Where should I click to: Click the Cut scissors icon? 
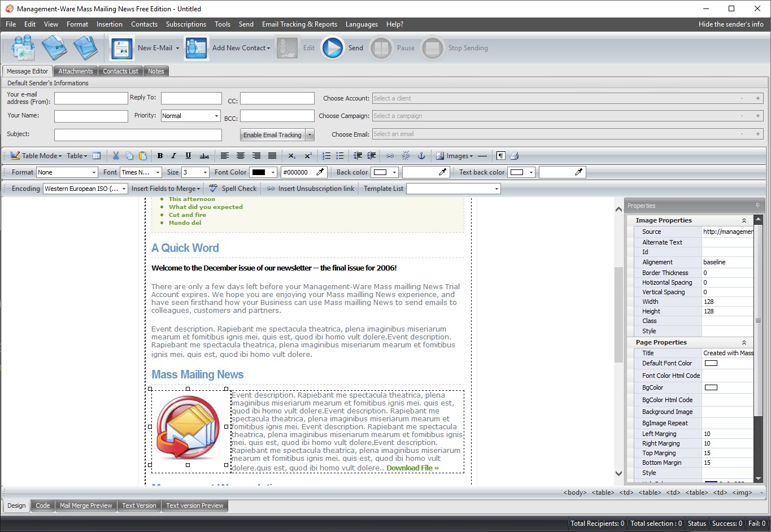pos(116,156)
